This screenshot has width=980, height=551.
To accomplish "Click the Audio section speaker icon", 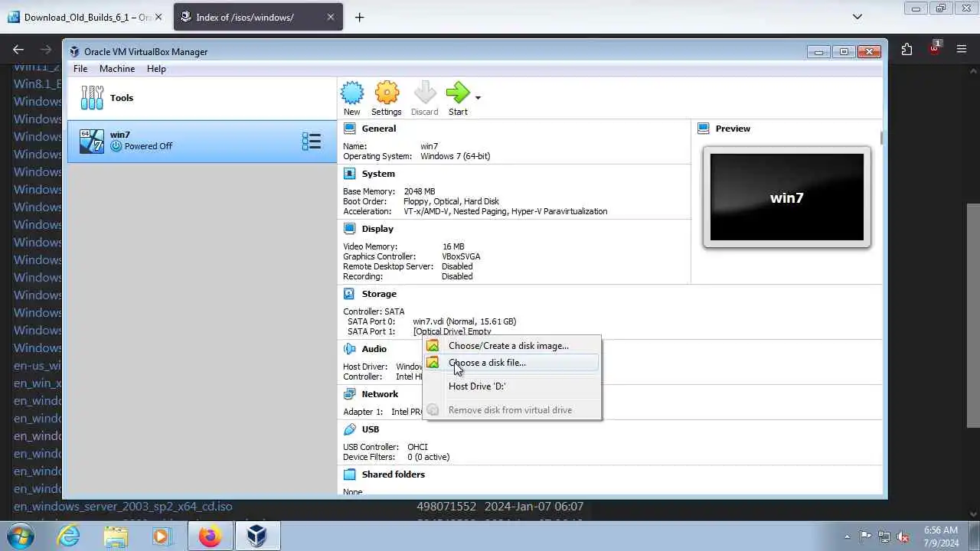I will (350, 349).
